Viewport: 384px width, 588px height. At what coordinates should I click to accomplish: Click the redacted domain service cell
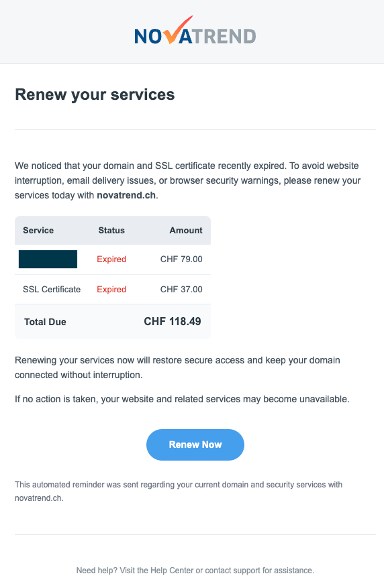(48, 259)
